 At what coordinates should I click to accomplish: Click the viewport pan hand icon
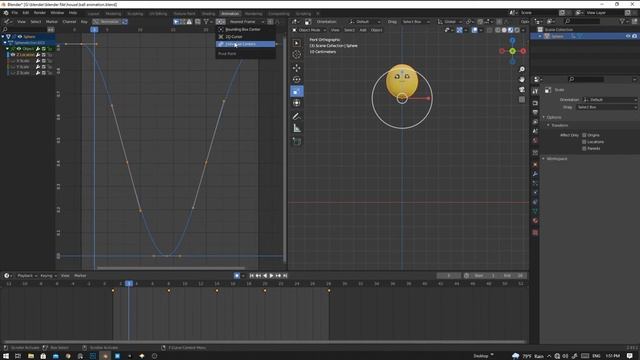pyautogui.click(x=522, y=79)
